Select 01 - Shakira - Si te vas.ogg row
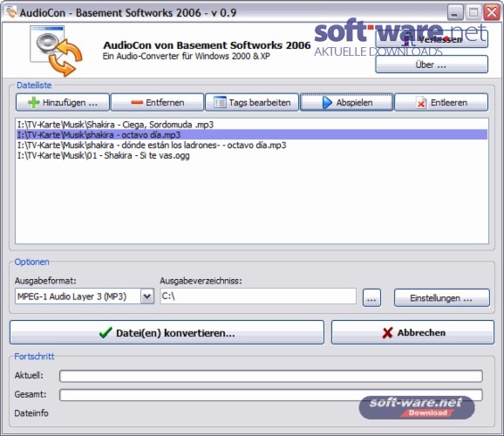Viewport: 504px width, 436px height. point(252,155)
